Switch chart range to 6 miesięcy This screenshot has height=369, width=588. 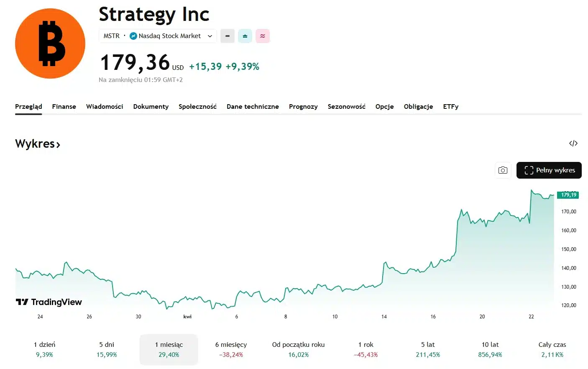tap(231, 349)
